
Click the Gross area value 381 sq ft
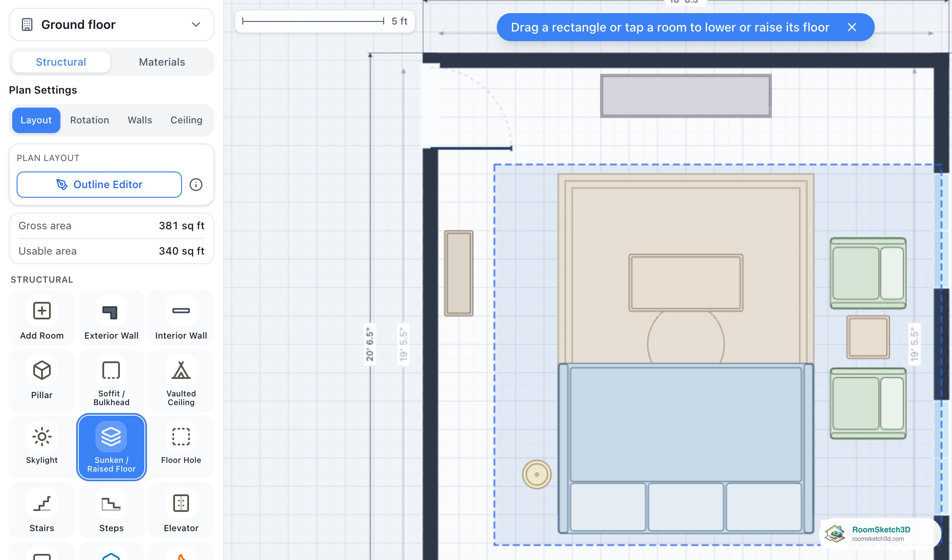pyautogui.click(x=182, y=226)
